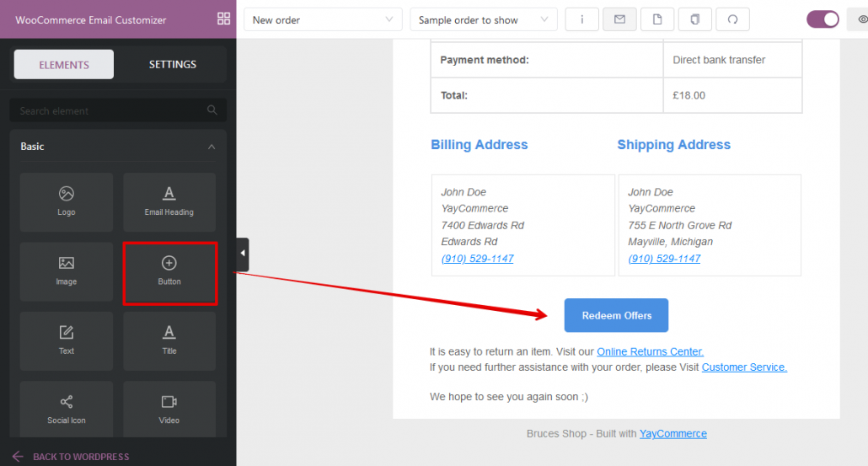Switch to the ELEMENTS tab
This screenshot has height=466, width=868.
click(64, 64)
